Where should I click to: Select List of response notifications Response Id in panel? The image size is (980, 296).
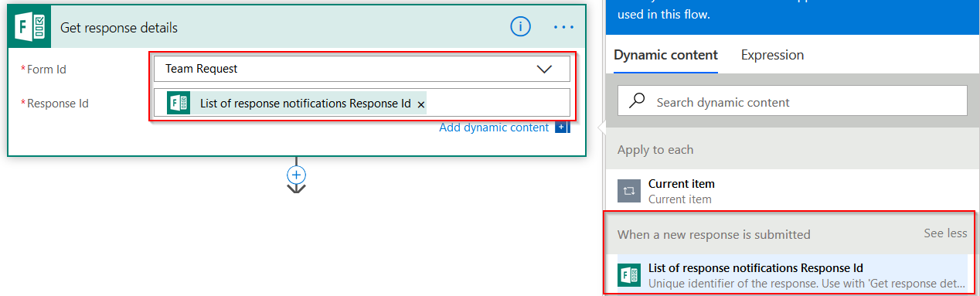792,274
